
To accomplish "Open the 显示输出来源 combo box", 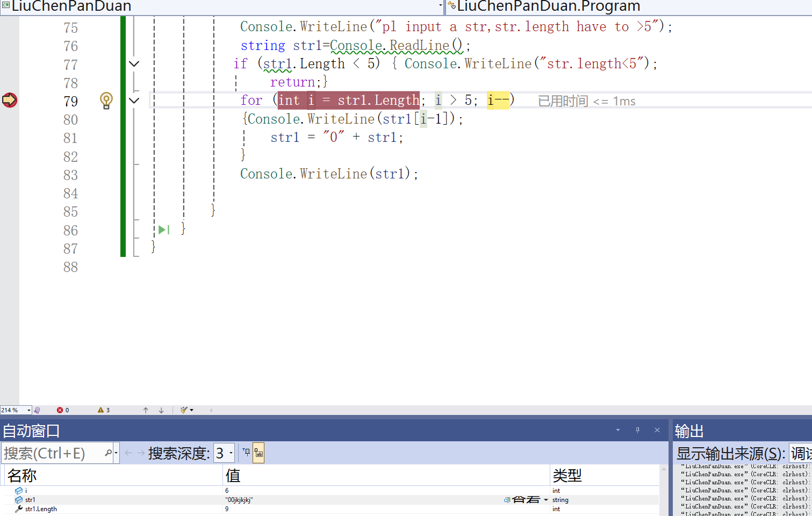I will pos(800,453).
